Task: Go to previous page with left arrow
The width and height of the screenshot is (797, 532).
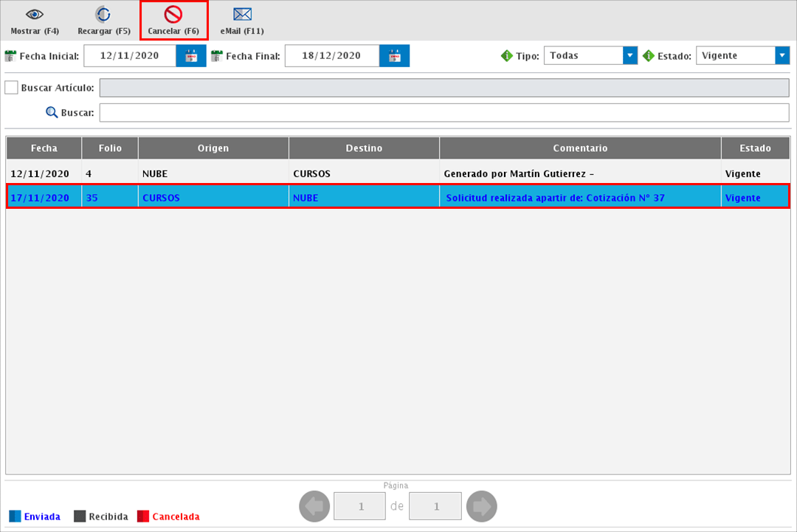Action: tap(314, 506)
